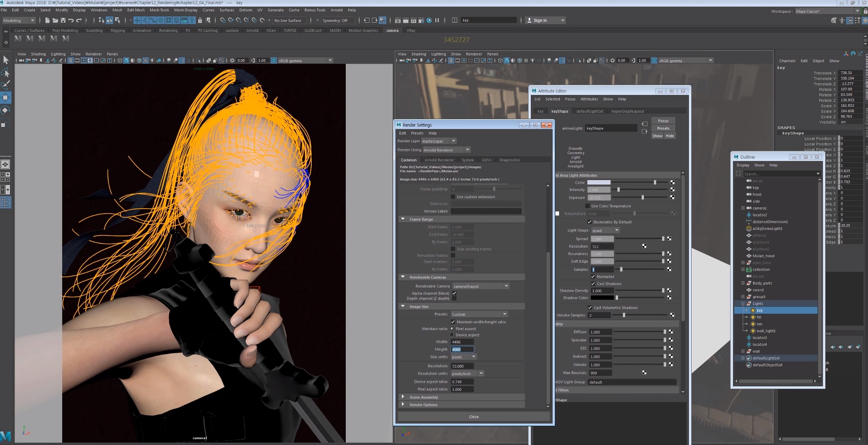Click the Undo icon in the status line
Screen dimensions: 868x445
tap(71, 20)
